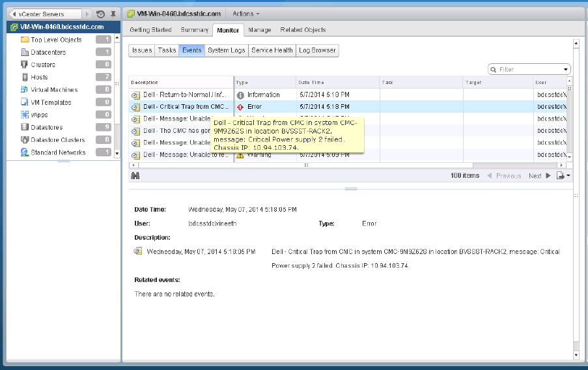
Task: Click the Datastore Clusters icon
Action: pyautogui.click(x=25, y=139)
